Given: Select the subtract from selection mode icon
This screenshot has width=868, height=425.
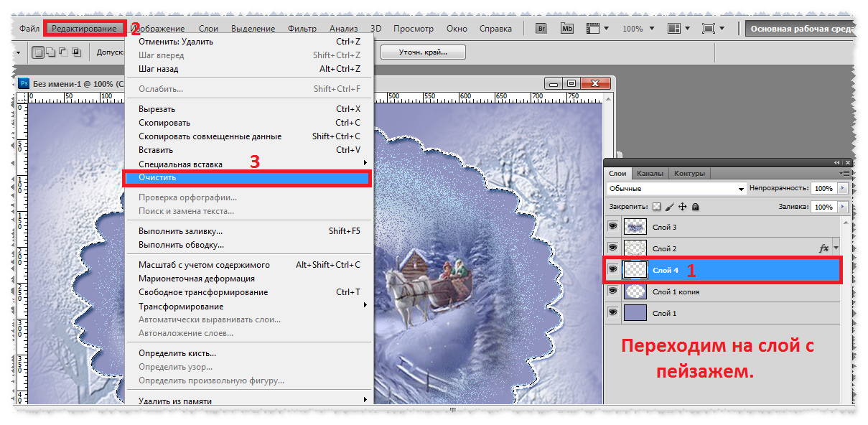Looking at the screenshot, I should [x=62, y=52].
